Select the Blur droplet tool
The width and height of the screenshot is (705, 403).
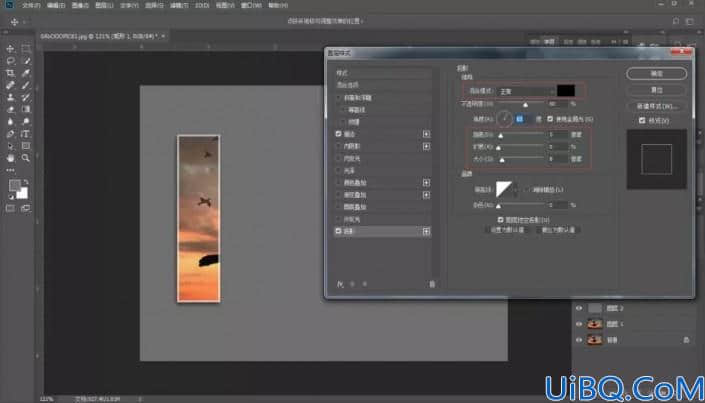coord(10,121)
